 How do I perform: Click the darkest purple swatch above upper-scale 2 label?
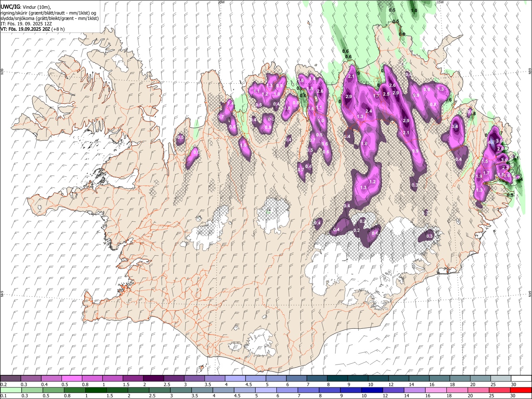(153, 379)
